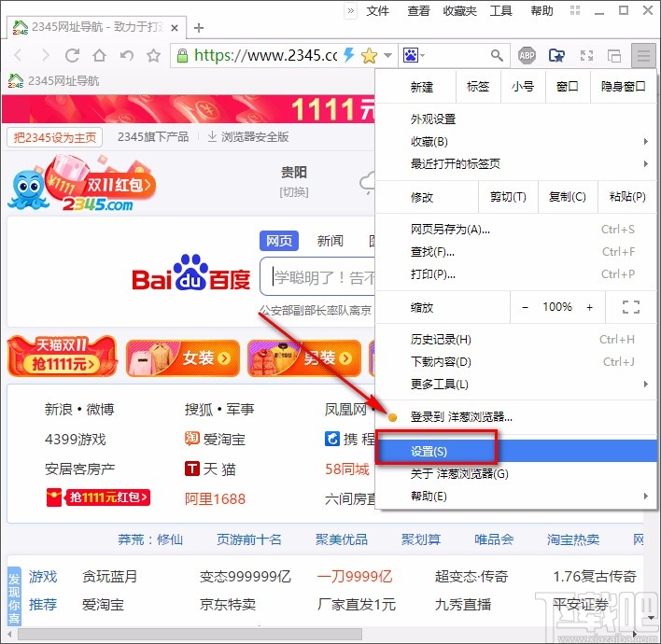Open the favorites folder star icon
The height and width of the screenshot is (644, 661).
click(556, 55)
